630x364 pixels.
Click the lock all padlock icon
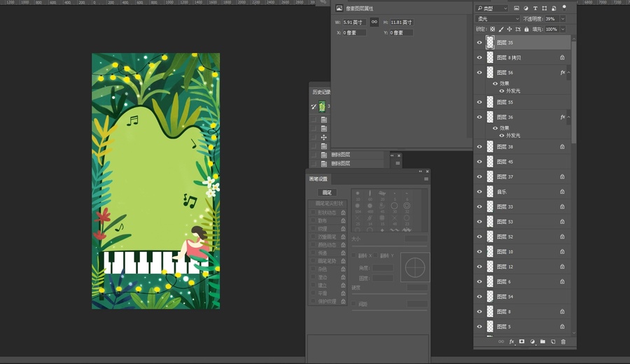coord(526,29)
